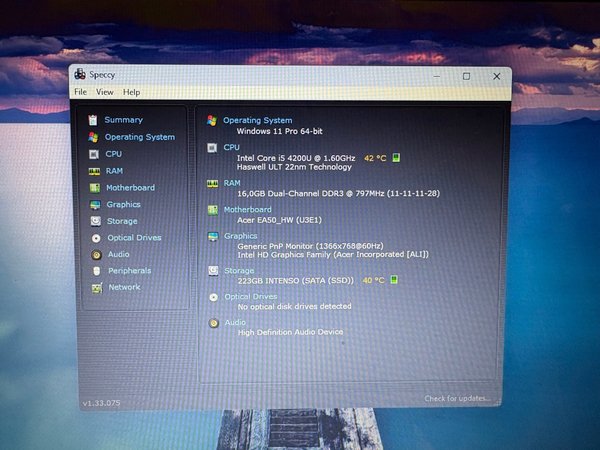The height and width of the screenshot is (450, 600).
Task: Click the CPU chip icon in sidebar
Action: pyautogui.click(x=94, y=154)
